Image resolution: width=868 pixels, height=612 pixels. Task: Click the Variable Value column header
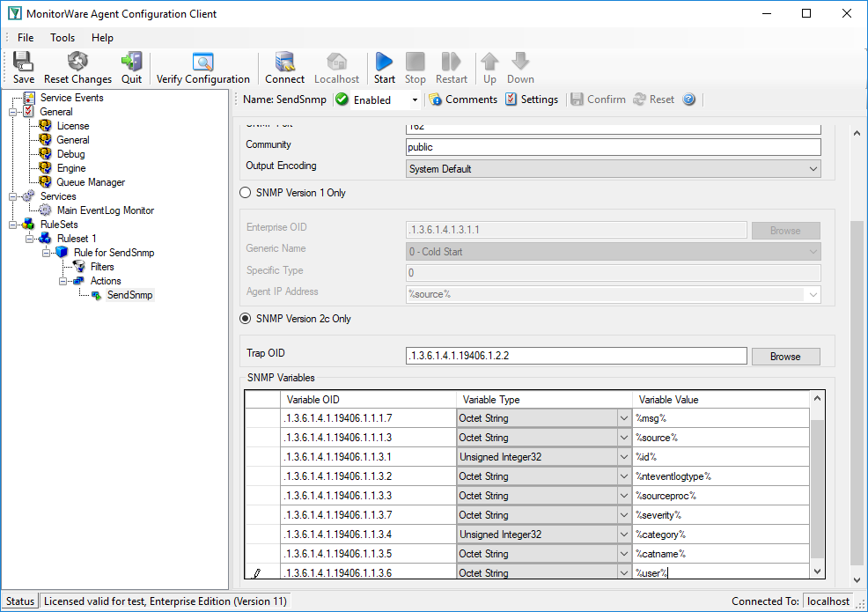721,399
